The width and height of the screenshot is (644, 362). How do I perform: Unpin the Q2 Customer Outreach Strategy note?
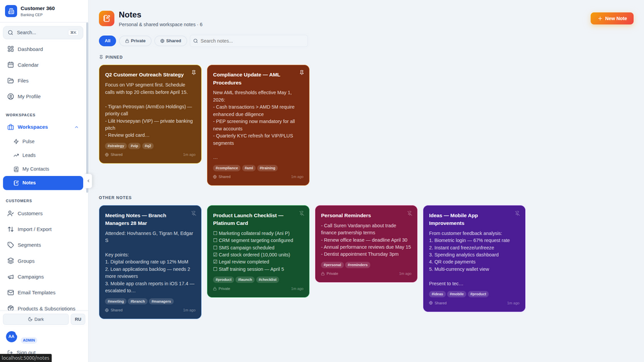[x=194, y=73]
